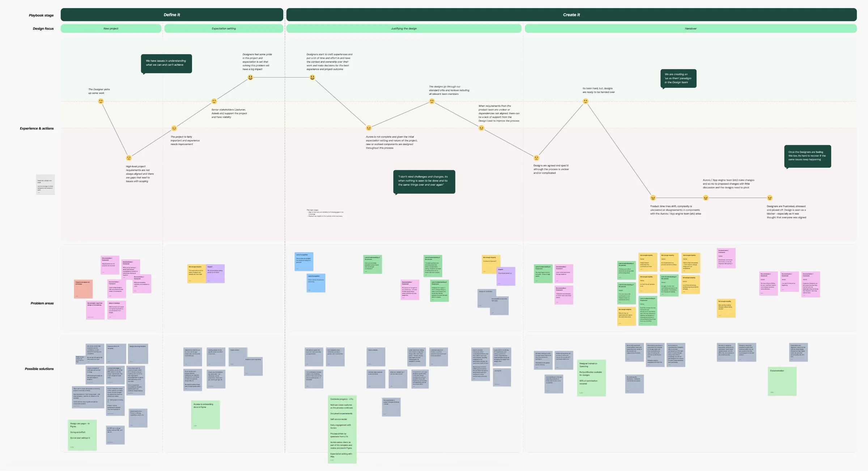This screenshot has height=471, width=868.
Task: Select the yellow 'making changes without telling anyone' sticky
Action: click(x=726, y=308)
